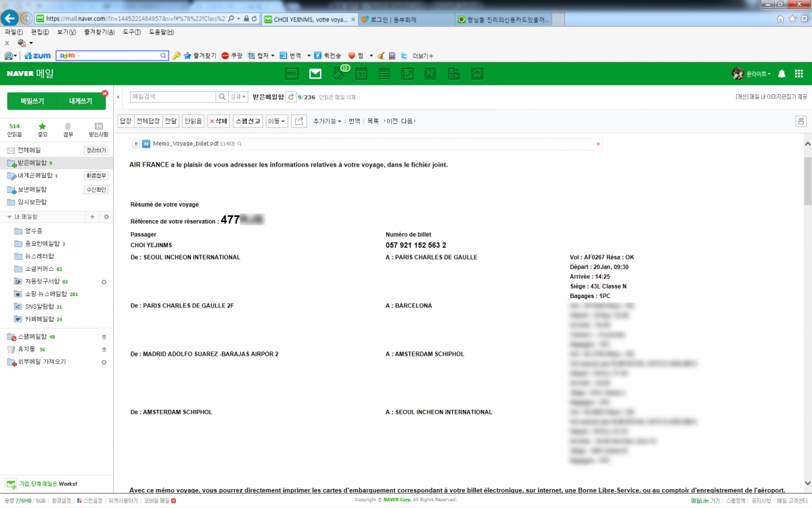Screen dimensions: 812x508
Task: Collapse the 내 메일함 folder section
Action: point(9,217)
